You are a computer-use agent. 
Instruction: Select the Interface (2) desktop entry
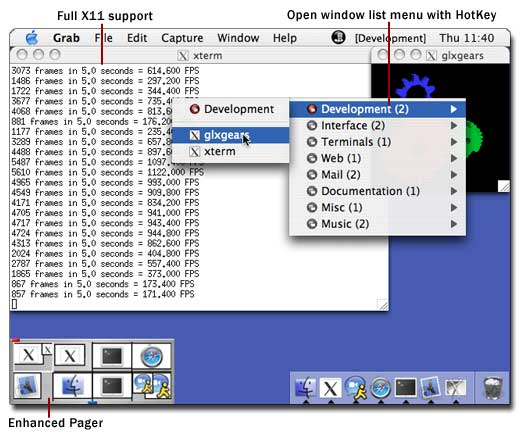point(378,126)
